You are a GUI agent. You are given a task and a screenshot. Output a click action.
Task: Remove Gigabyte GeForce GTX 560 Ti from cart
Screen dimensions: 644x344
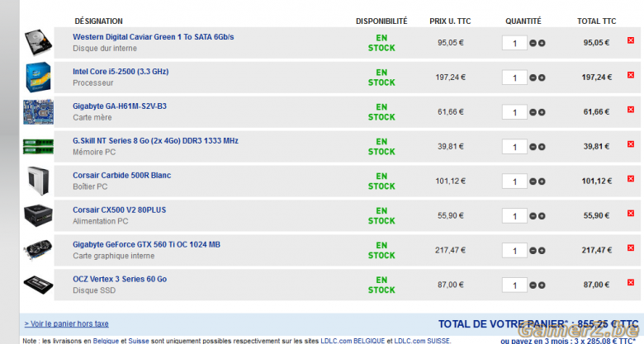631,248
